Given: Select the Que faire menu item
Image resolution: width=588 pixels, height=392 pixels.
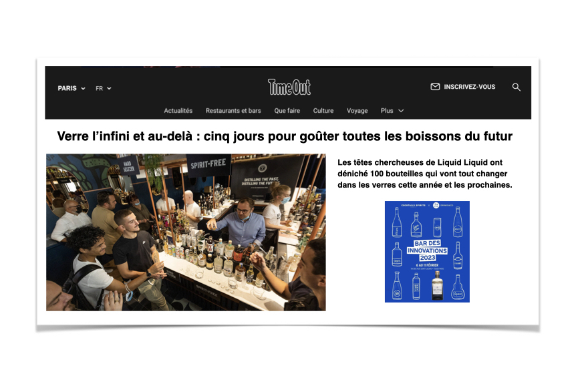Looking at the screenshot, I should point(287,111).
